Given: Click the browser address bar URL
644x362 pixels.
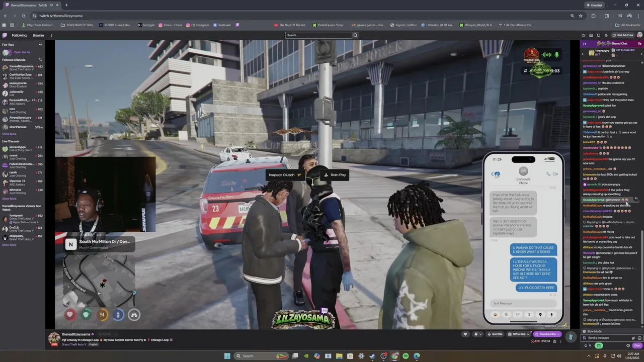Looking at the screenshot, I should 61,16.
